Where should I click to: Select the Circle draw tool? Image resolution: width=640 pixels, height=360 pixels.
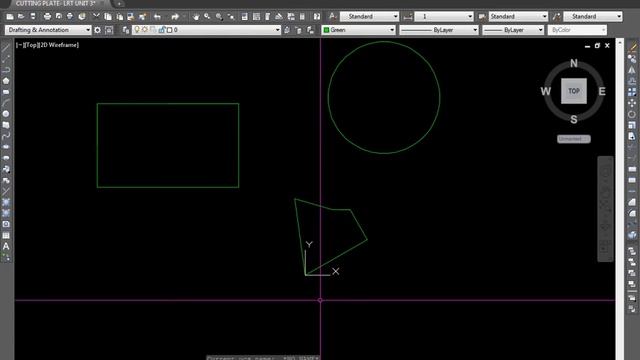pyautogui.click(x=6, y=114)
